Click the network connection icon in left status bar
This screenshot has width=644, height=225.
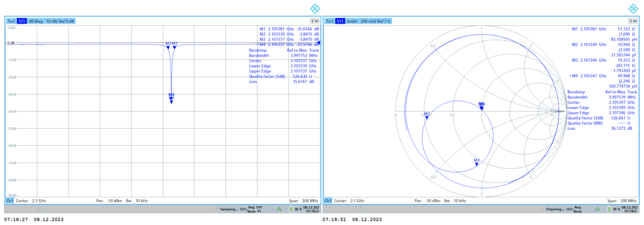pyautogui.click(x=279, y=210)
